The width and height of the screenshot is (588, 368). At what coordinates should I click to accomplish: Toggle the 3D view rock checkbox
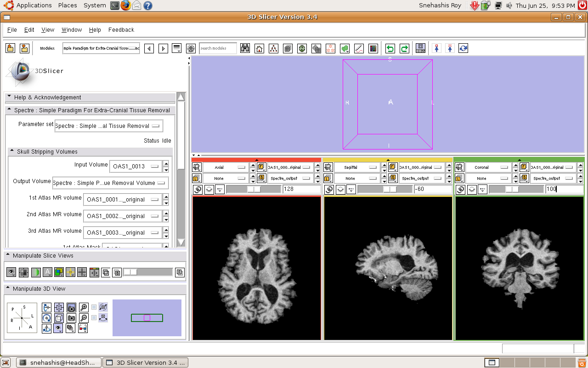click(94, 318)
